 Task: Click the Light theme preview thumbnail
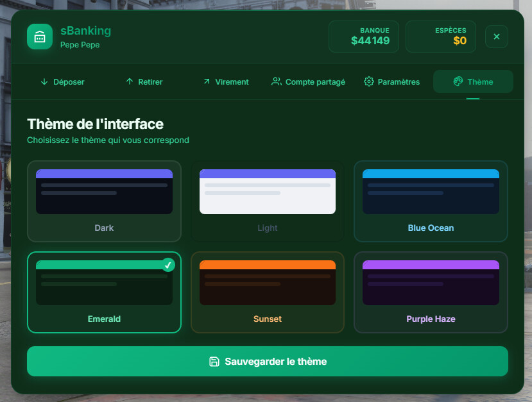[268, 192]
